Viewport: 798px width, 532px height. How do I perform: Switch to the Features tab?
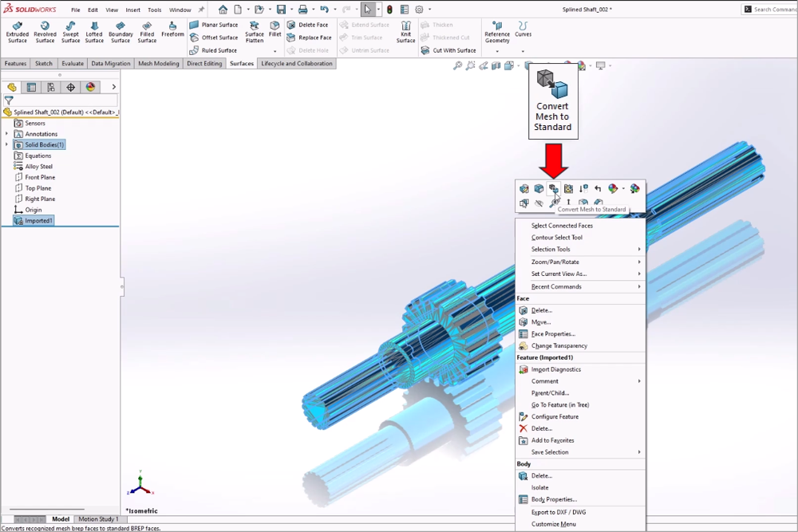pyautogui.click(x=15, y=64)
